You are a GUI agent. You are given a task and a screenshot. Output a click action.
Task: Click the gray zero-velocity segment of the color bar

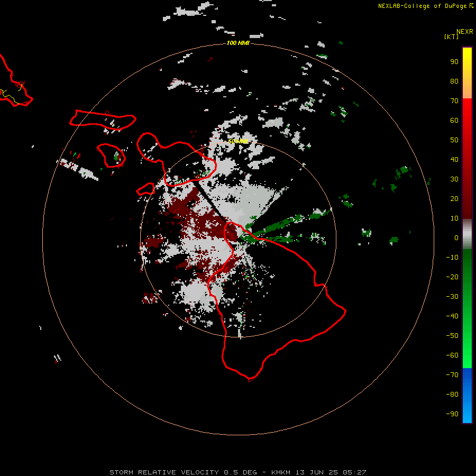tap(467, 234)
